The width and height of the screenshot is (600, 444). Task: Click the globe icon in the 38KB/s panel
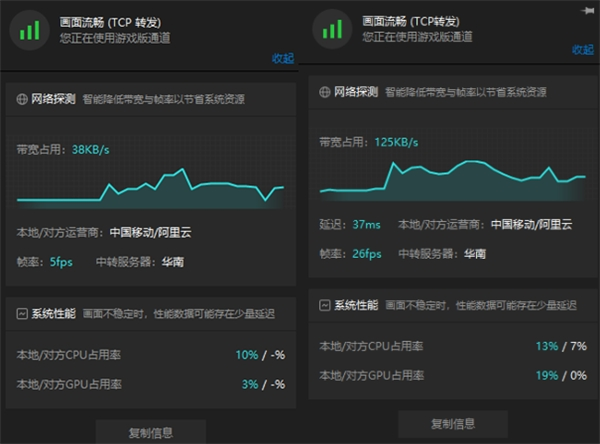(x=22, y=99)
